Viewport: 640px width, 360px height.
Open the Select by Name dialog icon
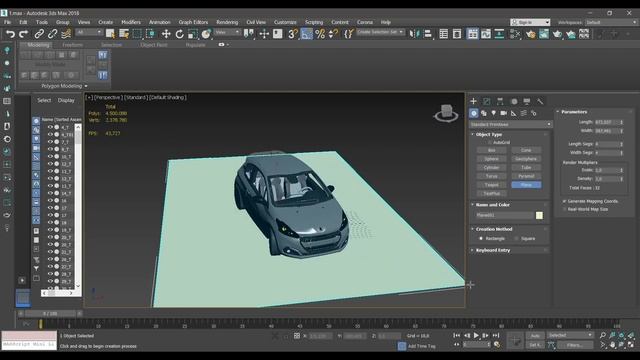click(x=124, y=34)
